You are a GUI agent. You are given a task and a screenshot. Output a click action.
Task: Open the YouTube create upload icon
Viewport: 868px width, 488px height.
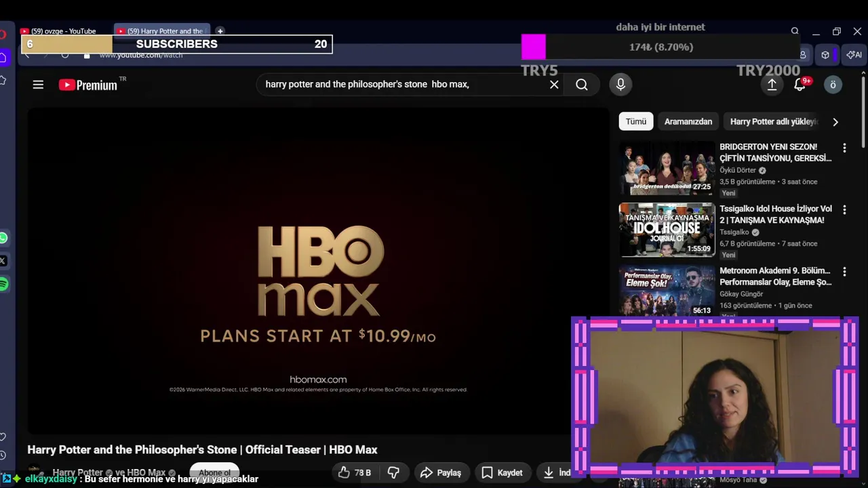[x=772, y=85]
